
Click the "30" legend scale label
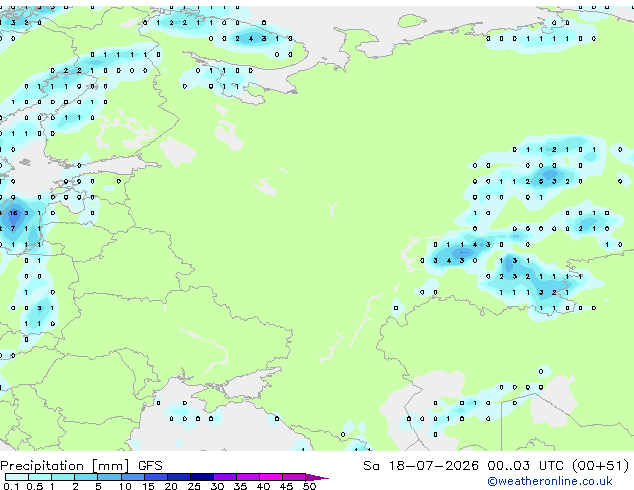(x=217, y=486)
